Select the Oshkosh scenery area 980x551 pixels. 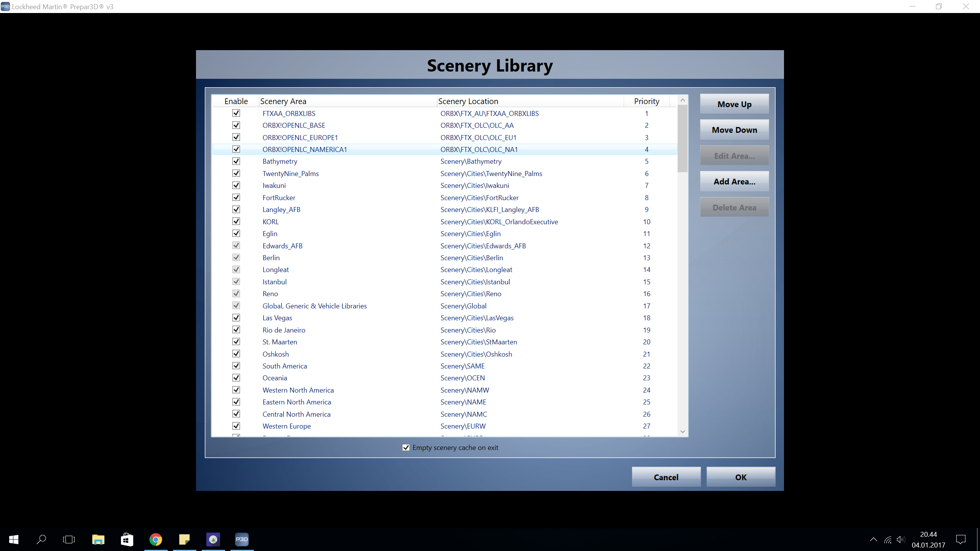tap(444, 354)
